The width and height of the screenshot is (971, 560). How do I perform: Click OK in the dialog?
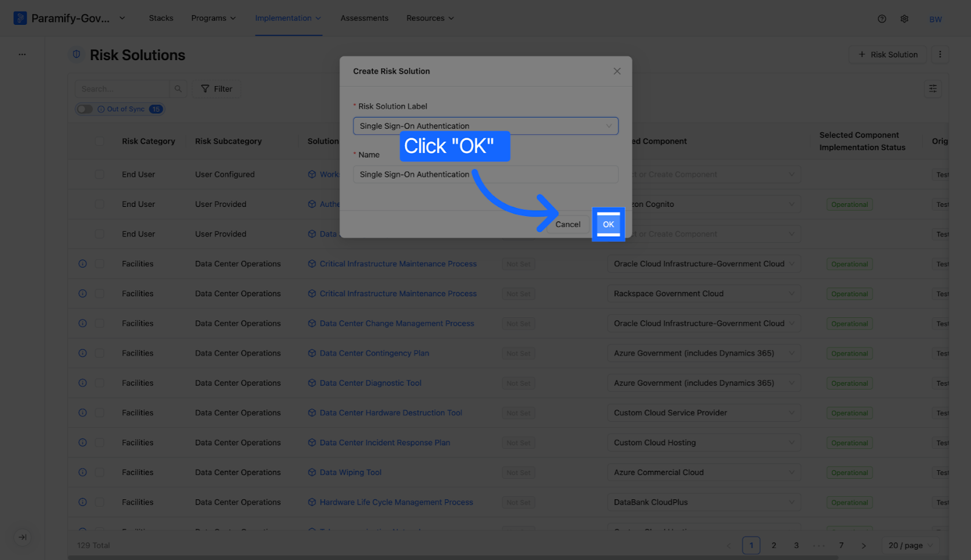(x=608, y=224)
